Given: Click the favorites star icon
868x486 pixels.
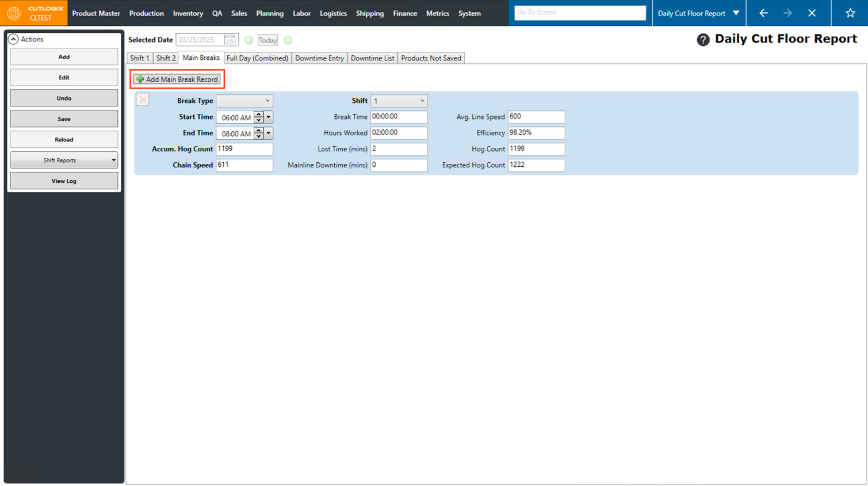Looking at the screenshot, I should click(850, 13).
